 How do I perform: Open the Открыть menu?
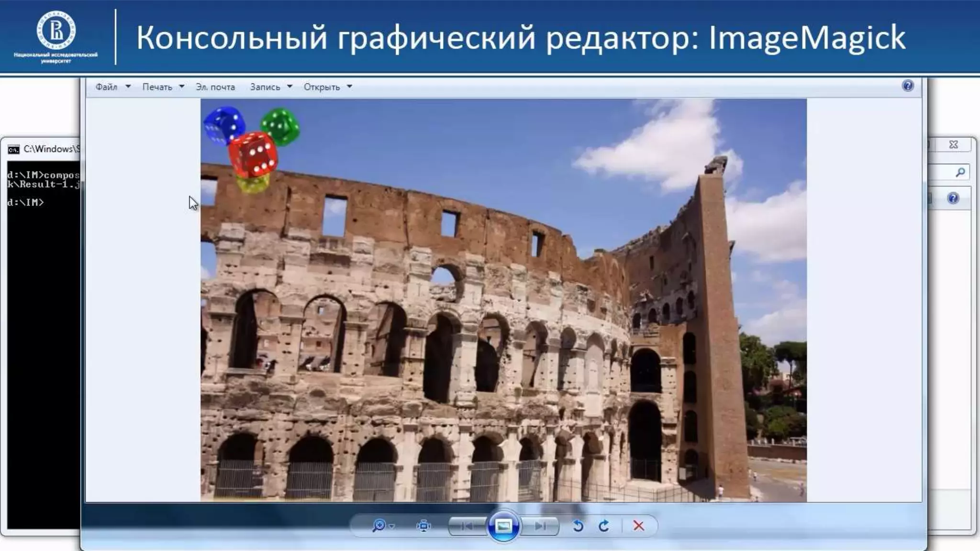coord(322,87)
